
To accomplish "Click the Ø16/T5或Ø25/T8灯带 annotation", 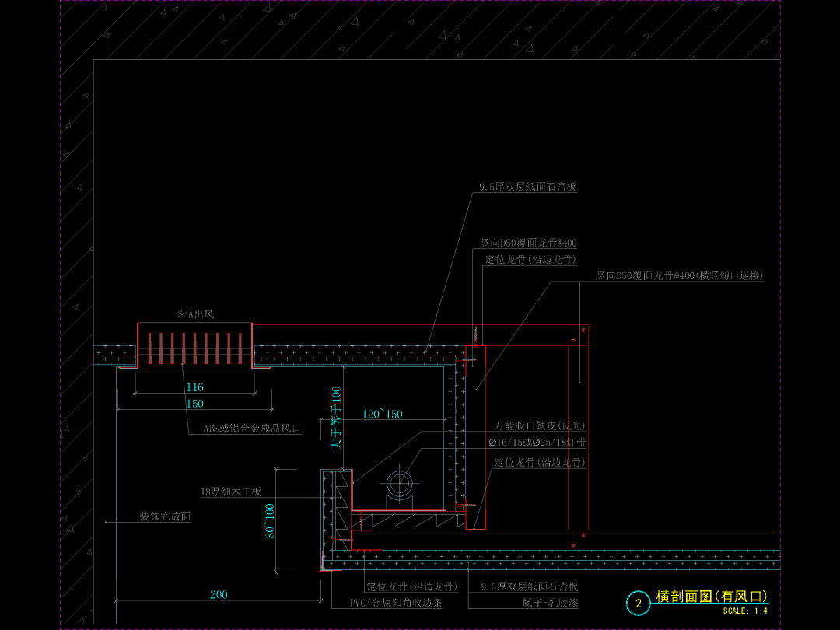I will tap(537, 443).
